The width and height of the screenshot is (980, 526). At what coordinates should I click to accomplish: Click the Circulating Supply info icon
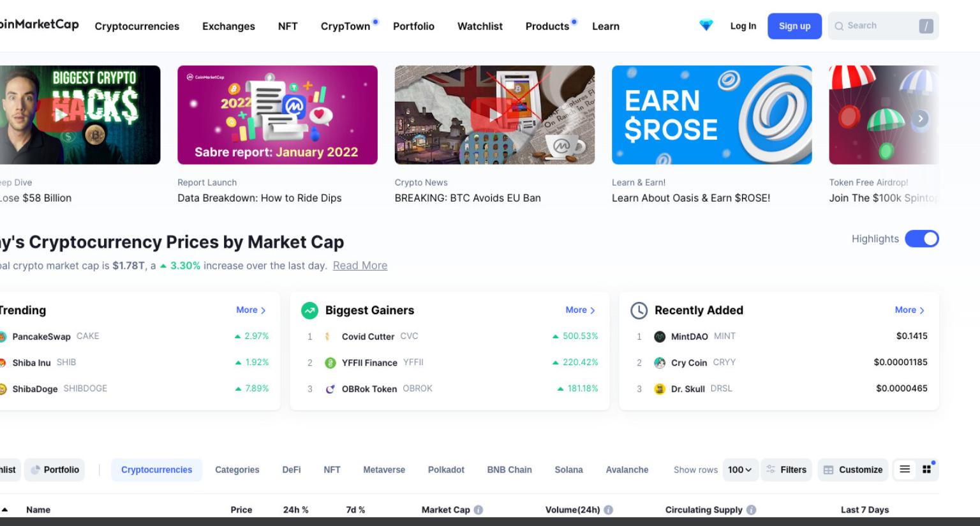pyautogui.click(x=751, y=509)
